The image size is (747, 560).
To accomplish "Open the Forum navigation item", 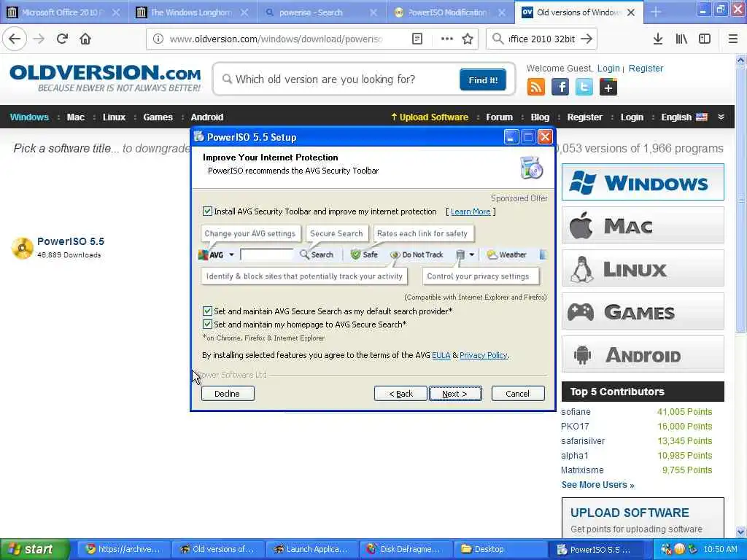I will [x=499, y=117].
